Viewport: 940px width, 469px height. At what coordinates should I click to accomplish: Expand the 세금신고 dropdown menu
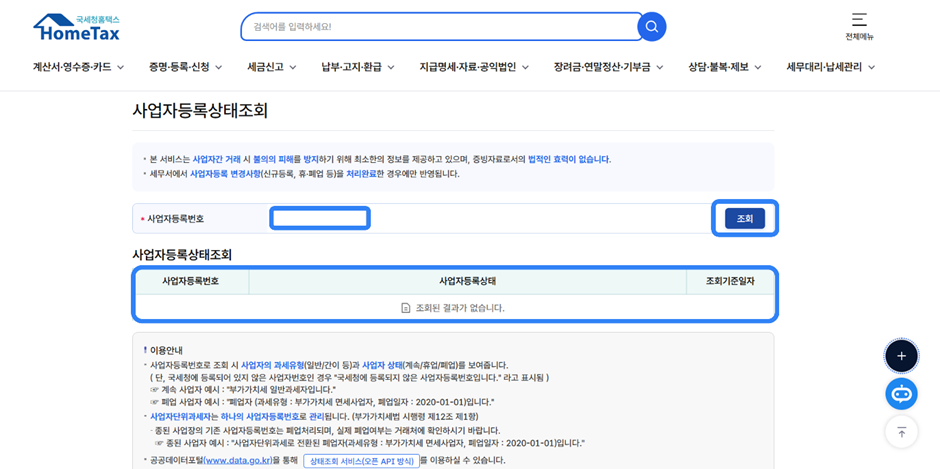pos(271,67)
